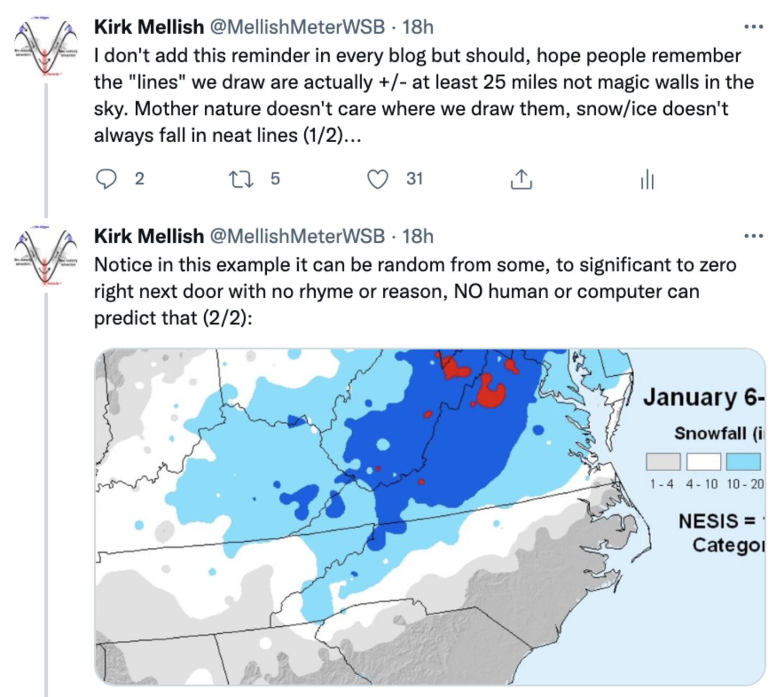Open analytics bar-chart icon on first tweet
This screenshot has width=784, height=697.
click(x=647, y=179)
